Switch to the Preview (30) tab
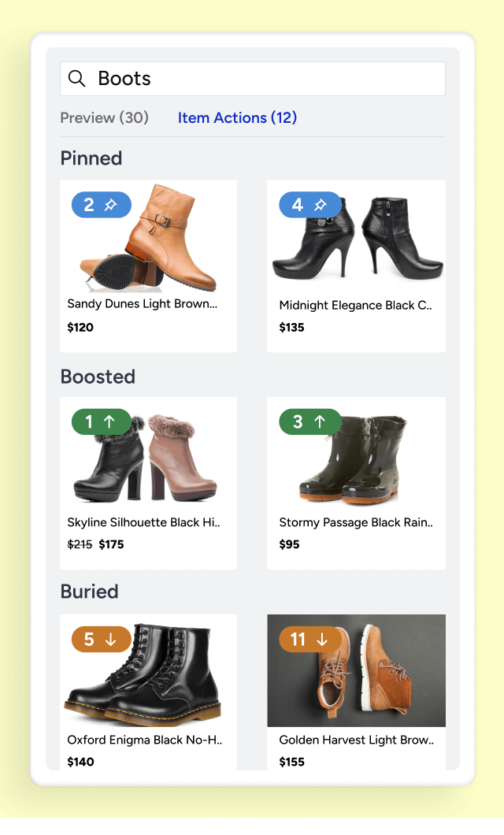Image resolution: width=504 pixels, height=835 pixels. 104,117
